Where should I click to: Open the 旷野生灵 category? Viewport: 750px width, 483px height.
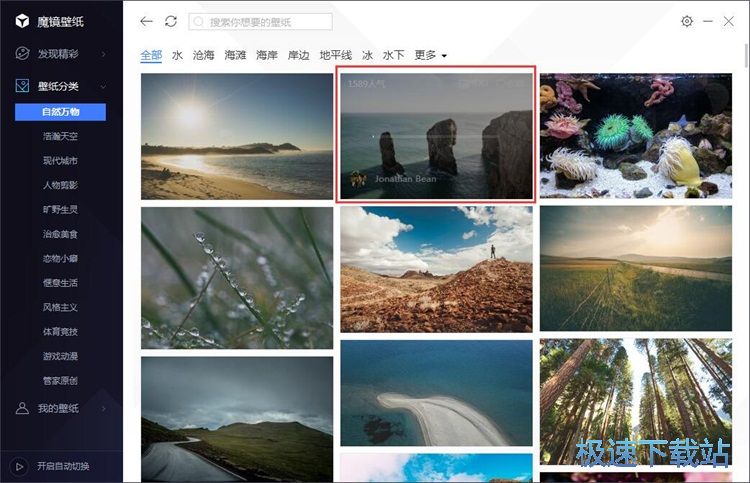[x=60, y=209]
